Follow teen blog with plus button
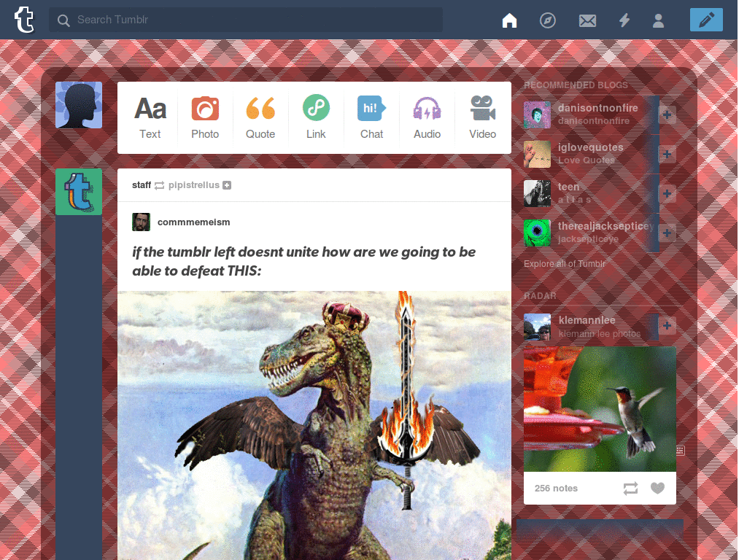Screen dimensions: 747x560 667,194
